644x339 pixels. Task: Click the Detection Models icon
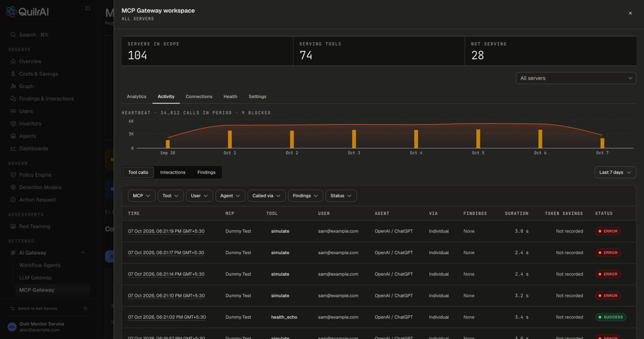(13, 187)
